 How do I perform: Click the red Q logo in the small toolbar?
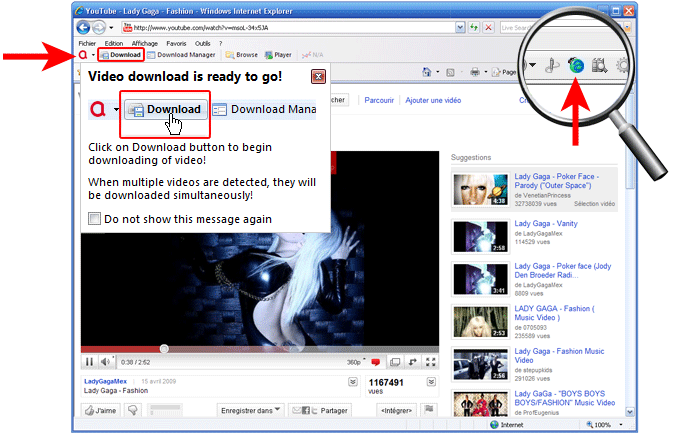[x=83, y=55]
